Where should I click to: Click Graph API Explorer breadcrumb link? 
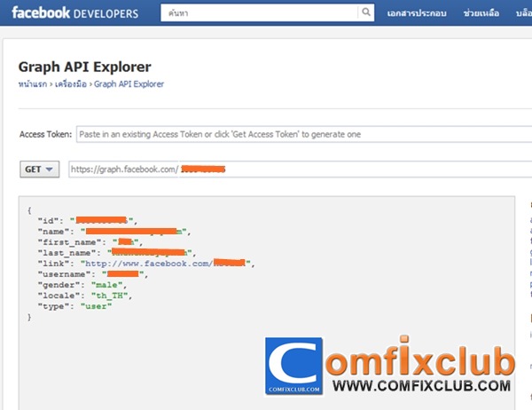coord(129,84)
